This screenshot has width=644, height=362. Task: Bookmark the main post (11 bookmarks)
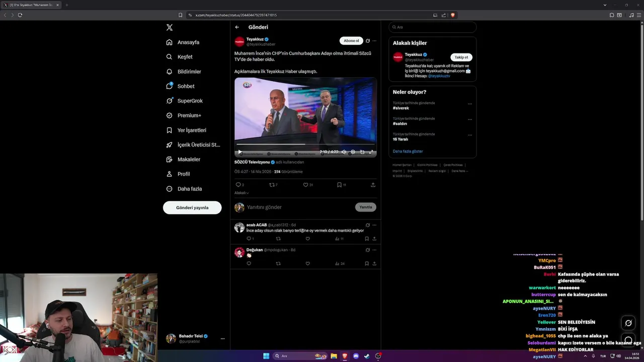341,185
